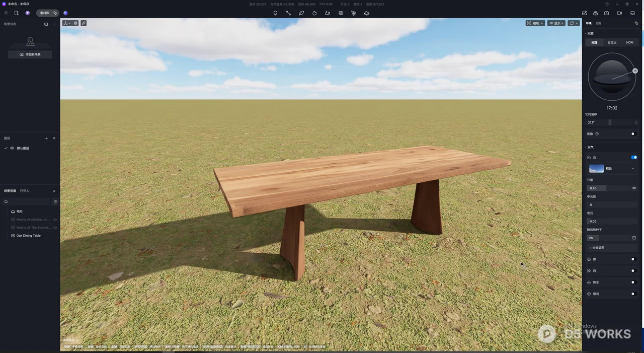Select the flame particle effects tool

[x=314, y=13]
